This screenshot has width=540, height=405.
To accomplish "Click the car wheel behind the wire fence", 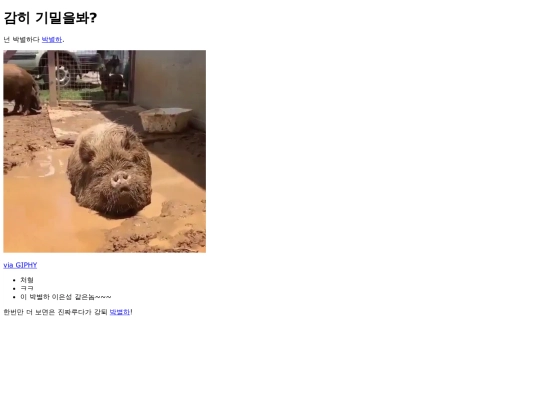I will [x=62, y=75].
